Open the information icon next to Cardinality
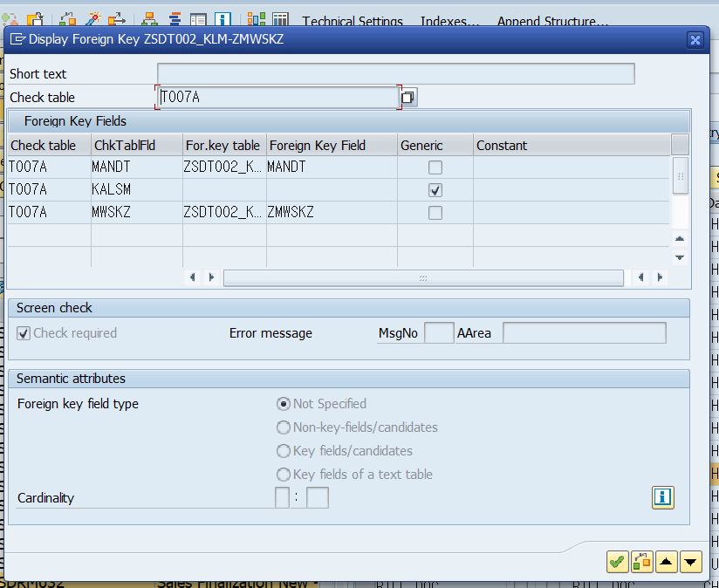Viewport: 719px width, 588px height. [x=662, y=497]
